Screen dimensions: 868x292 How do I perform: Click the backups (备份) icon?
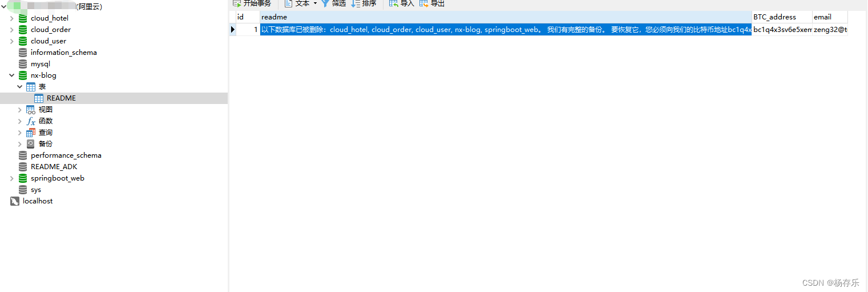[x=31, y=144]
